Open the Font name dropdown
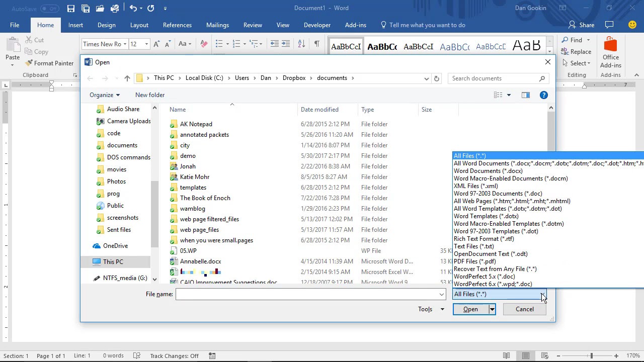This screenshot has width=644, height=362. click(125, 44)
